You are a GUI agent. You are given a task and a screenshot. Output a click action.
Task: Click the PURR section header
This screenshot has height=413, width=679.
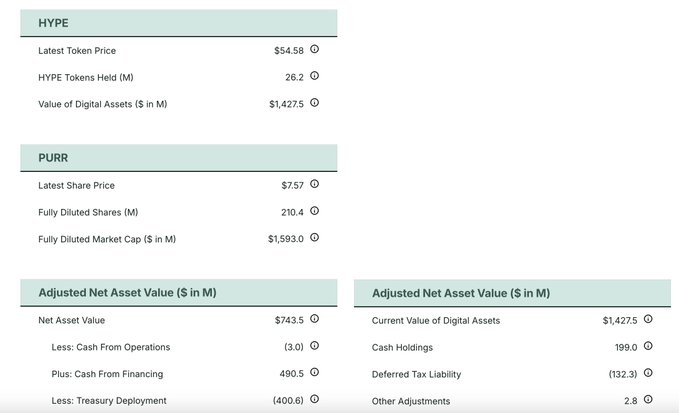pyautogui.click(x=178, y=158)
